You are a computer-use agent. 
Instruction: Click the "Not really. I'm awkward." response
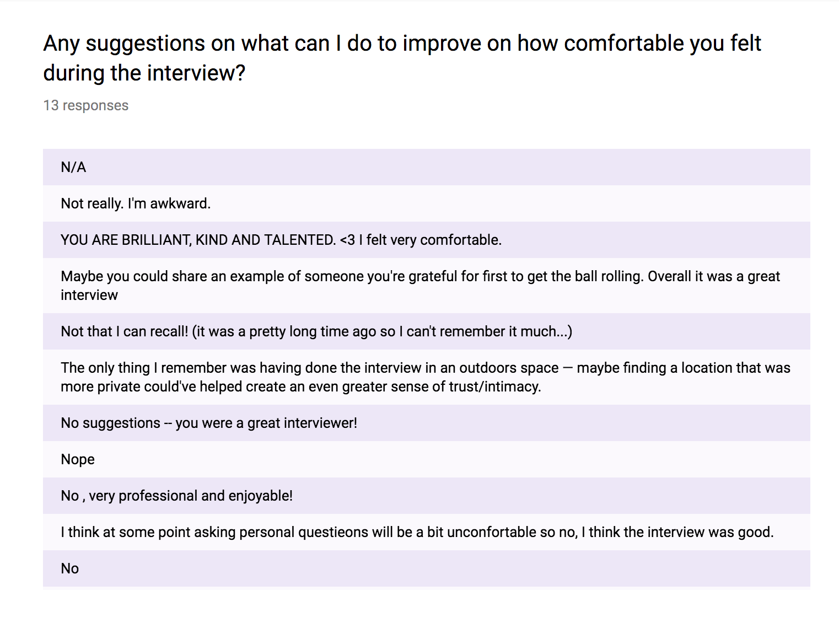(x=136, y=203)
